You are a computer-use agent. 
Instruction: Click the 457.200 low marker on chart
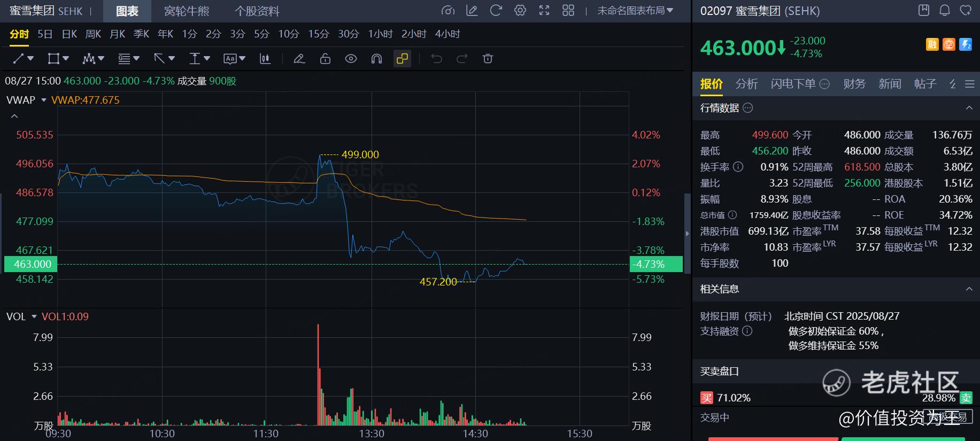pyautogui.click(x=438, y=282)
